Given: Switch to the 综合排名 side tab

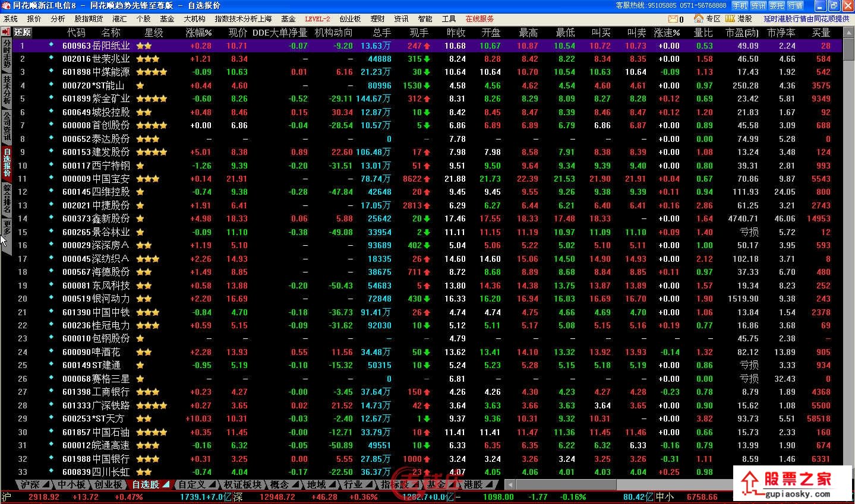Looking at the screenshot, I should [x=7, y=198].
